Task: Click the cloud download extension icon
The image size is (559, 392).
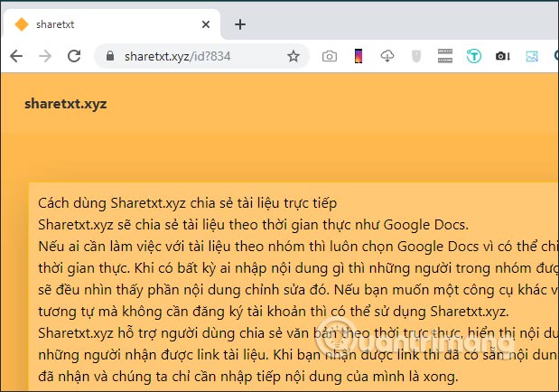Action: [387, 56]
